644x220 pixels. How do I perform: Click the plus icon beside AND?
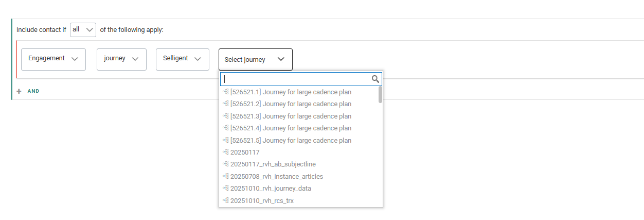(x=19, y=91)
